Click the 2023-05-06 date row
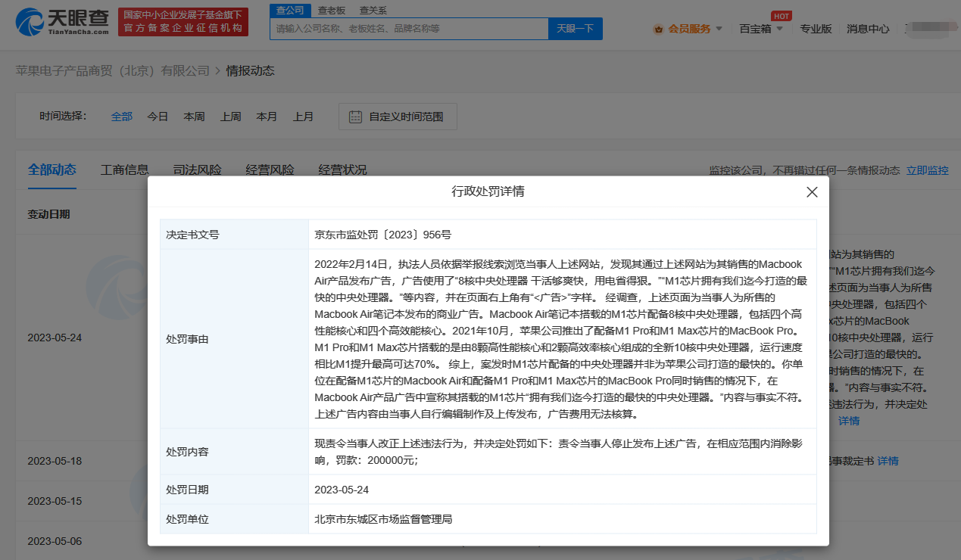This screenshot has height=560, width=961. [x=55, y=541]
